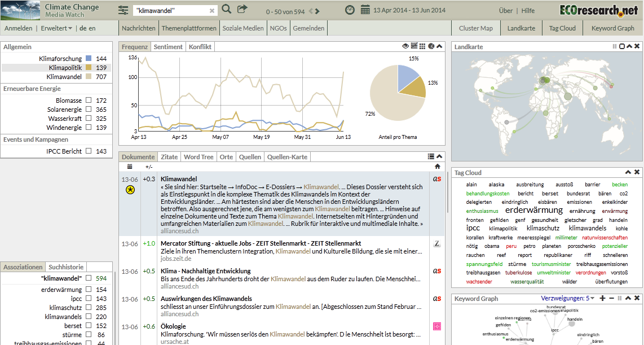Click the export/share arrow icon

pos(242,10)
